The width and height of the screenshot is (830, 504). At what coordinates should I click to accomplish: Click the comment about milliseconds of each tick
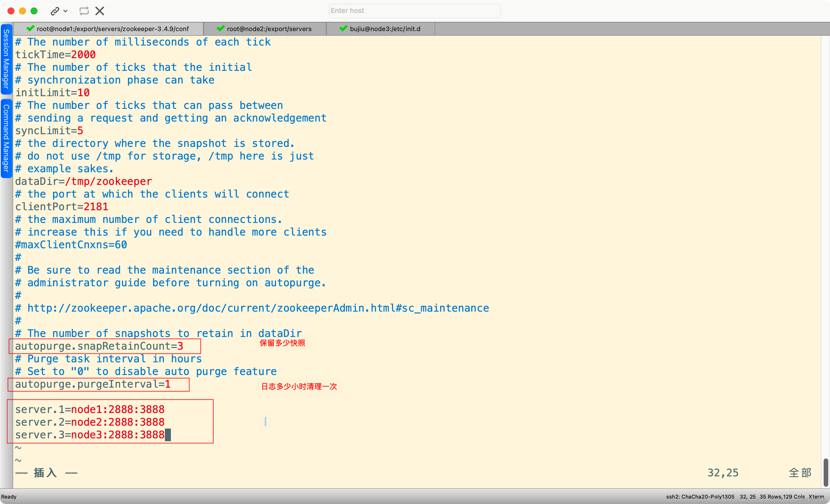pyautogui.click(x=143, y=42)
